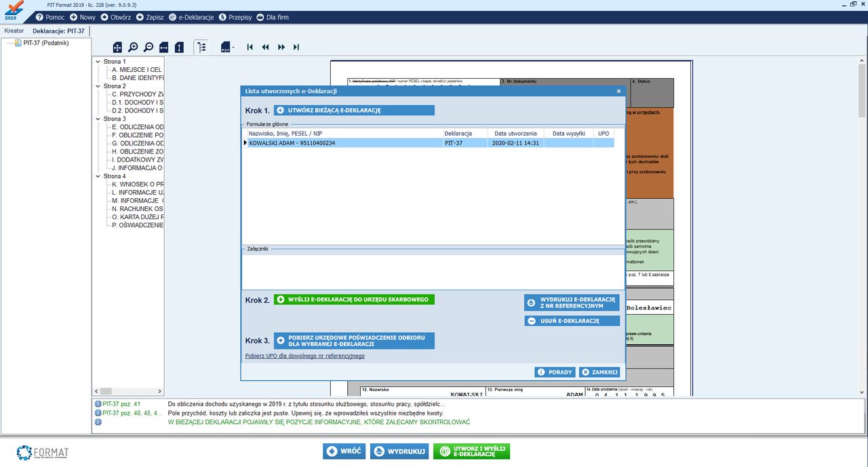Close the Lista utworzonych e-Deklaracji dialog
The height and width of the screenshot is (467, 868).
click(x=618, y=91)
